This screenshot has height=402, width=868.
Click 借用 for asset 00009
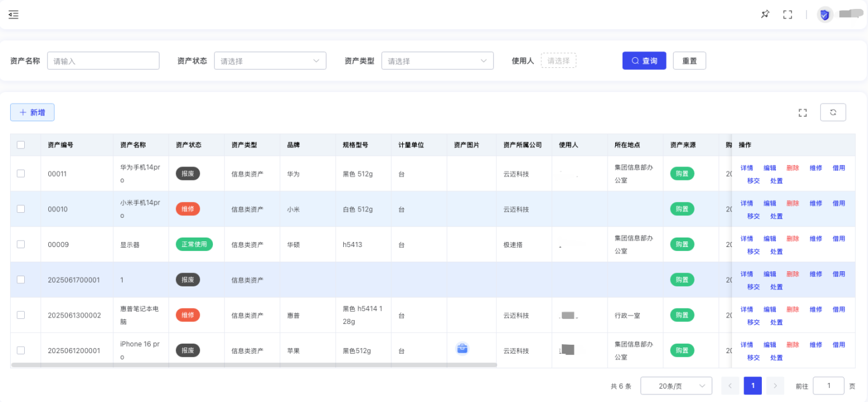tap(839, 239)
